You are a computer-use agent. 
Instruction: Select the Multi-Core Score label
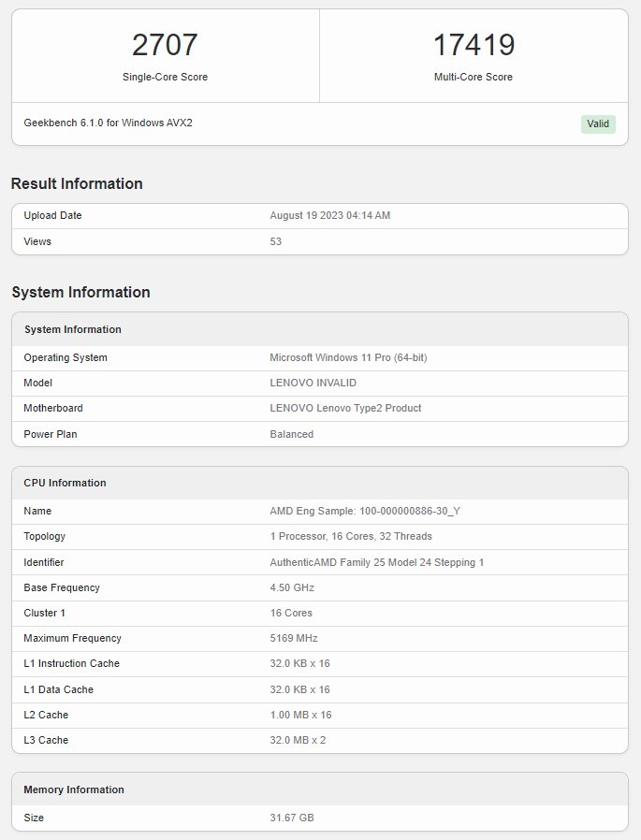(473, 77)
